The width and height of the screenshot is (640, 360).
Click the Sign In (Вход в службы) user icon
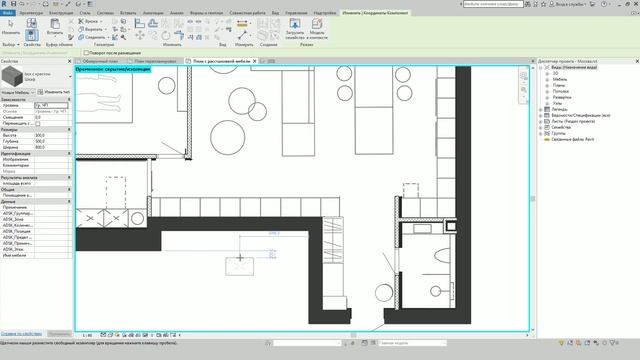tap(552, 4)
